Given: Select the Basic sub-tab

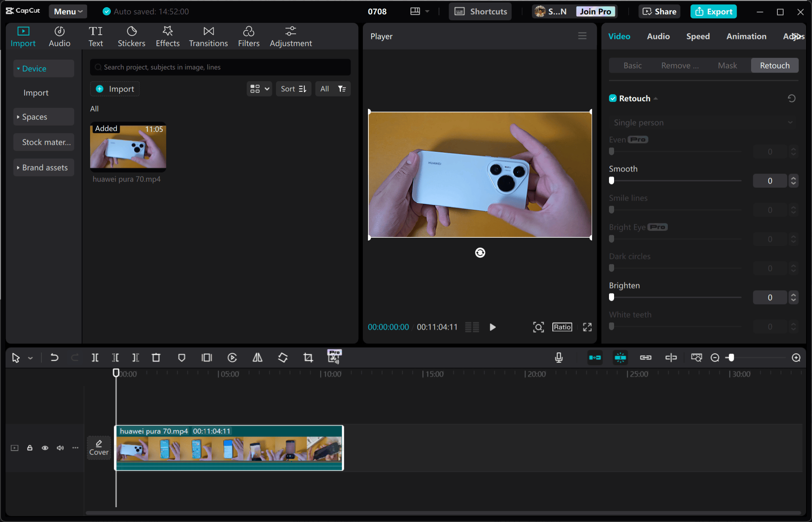Looking at the screenshot, I should pos(632,66).
